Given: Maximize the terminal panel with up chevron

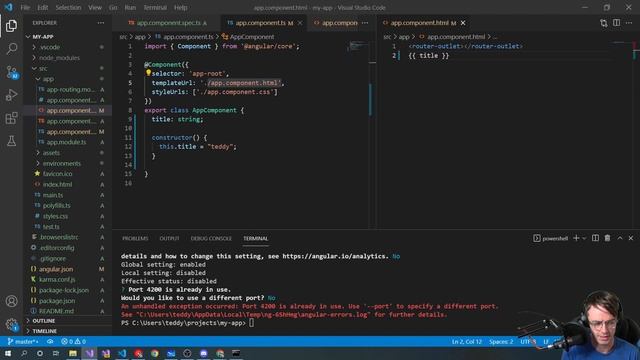Looking at the screenshot, I should [x=620, y=238].
